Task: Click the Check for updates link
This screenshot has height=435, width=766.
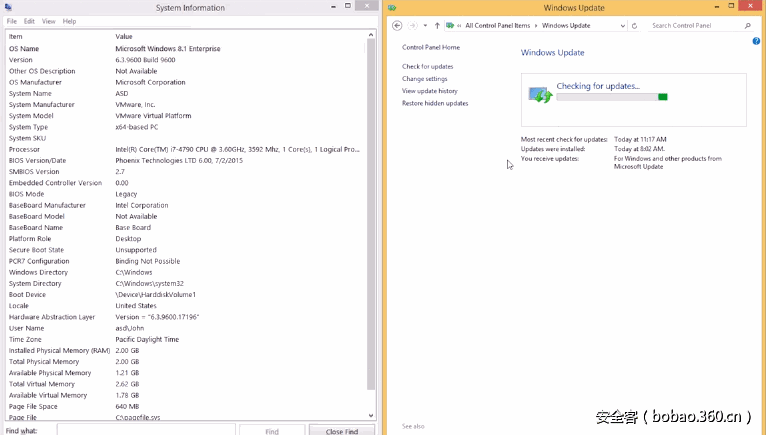Action: pos(427,66)
